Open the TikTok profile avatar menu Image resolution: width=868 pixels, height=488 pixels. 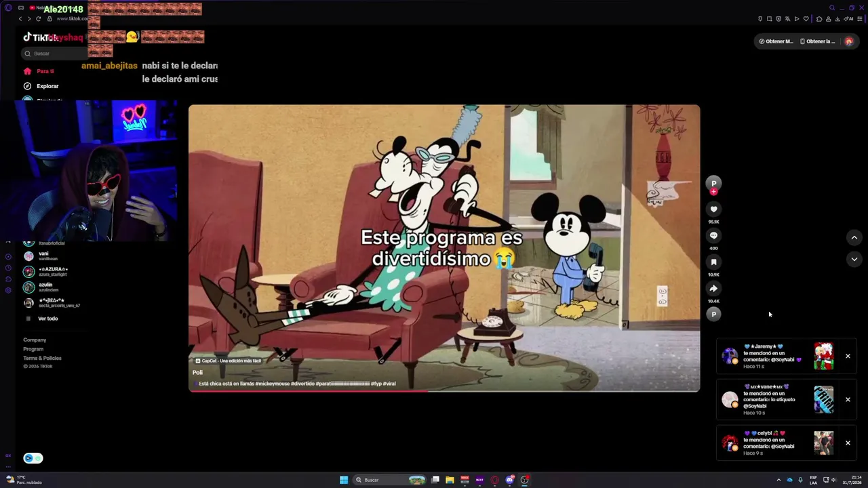[x=849, y=41]
